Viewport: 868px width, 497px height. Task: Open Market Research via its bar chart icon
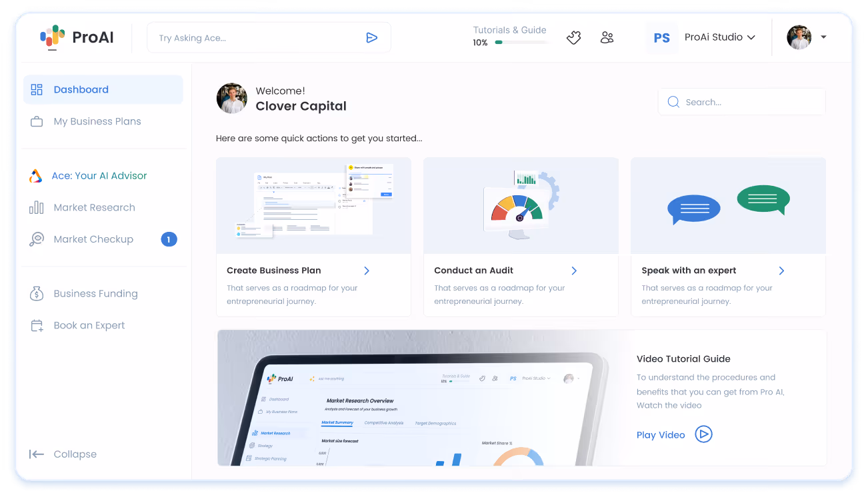pos(37,207)
